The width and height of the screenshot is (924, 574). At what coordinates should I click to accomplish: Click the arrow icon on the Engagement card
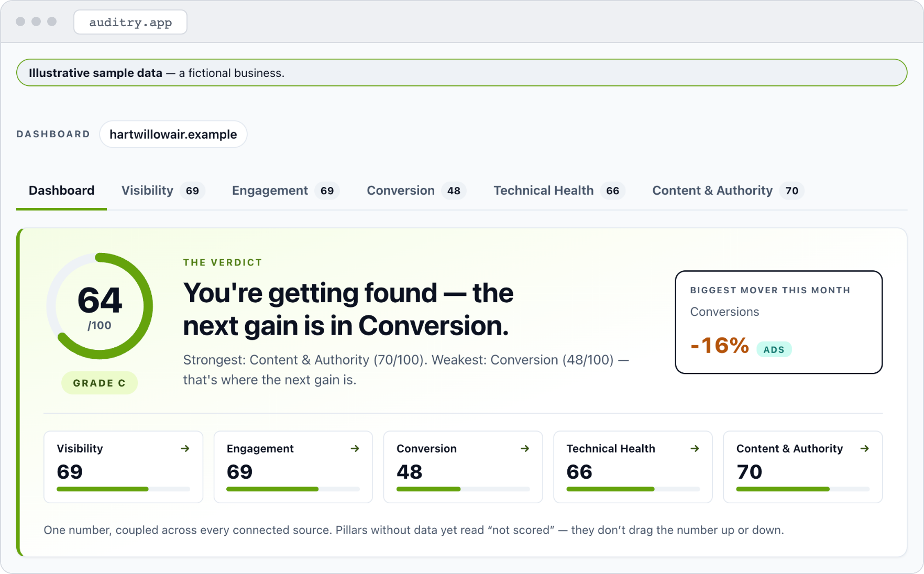(x=355, y=448)
